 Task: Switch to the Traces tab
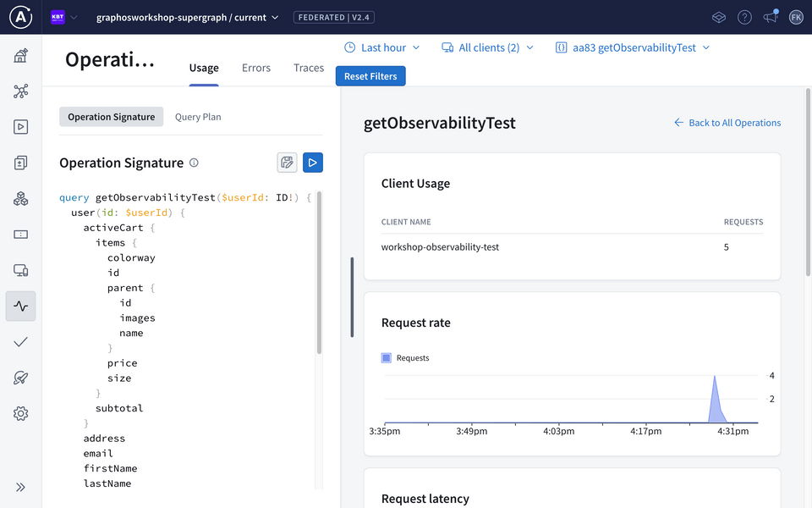tap(309, 68)
